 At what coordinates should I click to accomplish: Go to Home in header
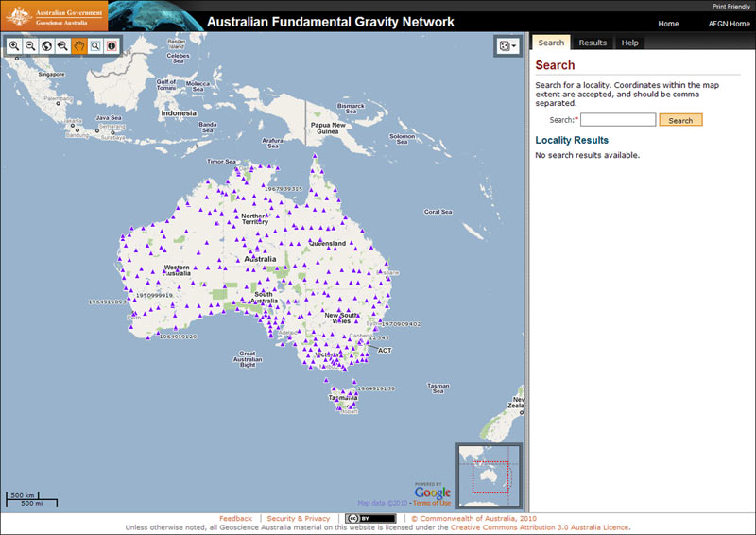point(668,24)
